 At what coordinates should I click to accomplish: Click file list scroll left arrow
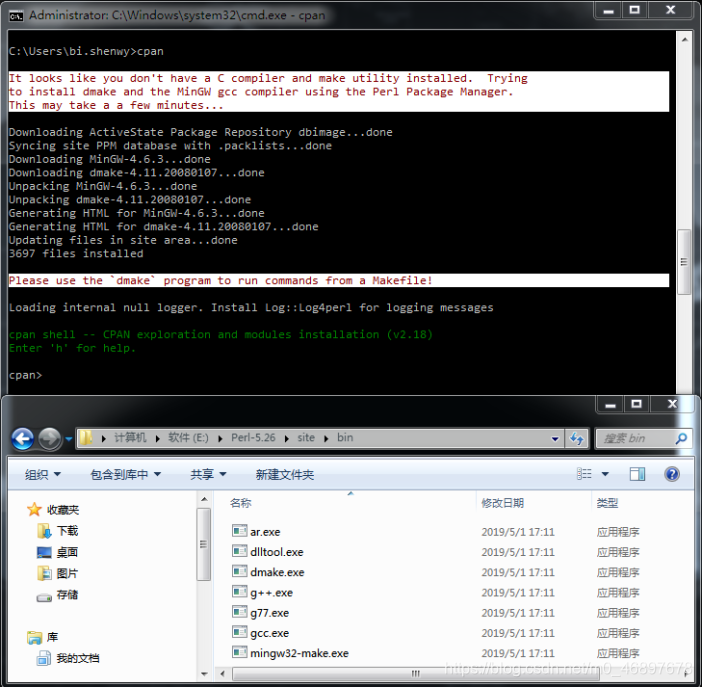pyautogui.click(x=222, y=674)
